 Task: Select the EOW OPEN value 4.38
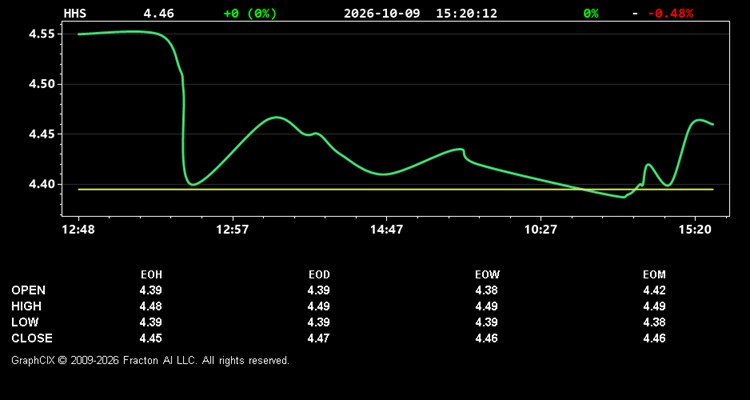coord(486,290)
